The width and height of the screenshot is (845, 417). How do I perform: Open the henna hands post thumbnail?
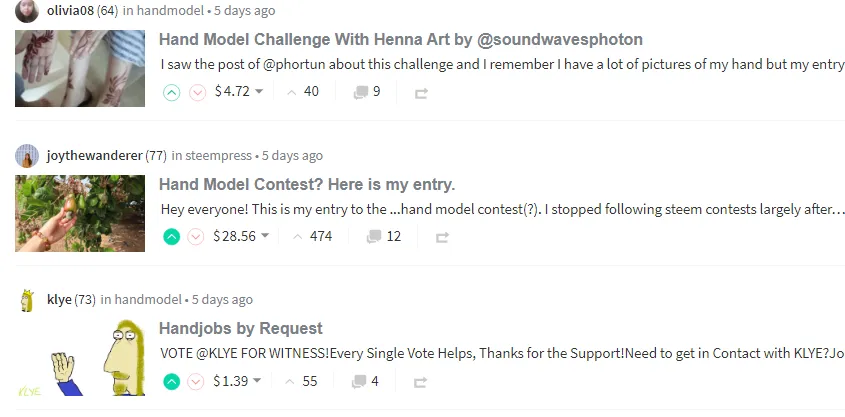[80, 68]
